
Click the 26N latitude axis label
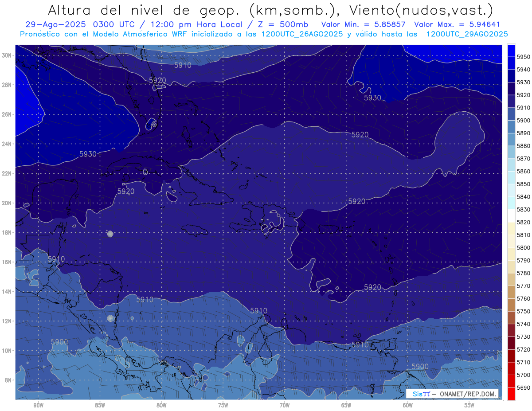tap(7, 114)
